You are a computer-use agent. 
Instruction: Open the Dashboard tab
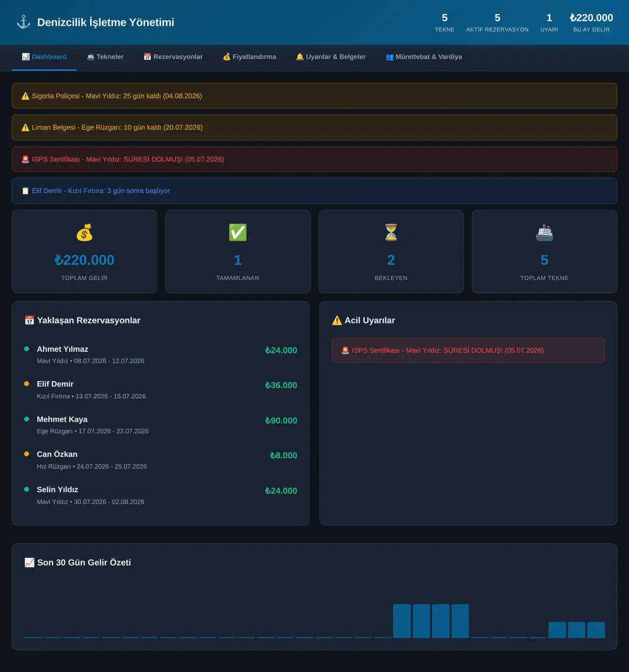pyautogui.click(x=44, y=57)
